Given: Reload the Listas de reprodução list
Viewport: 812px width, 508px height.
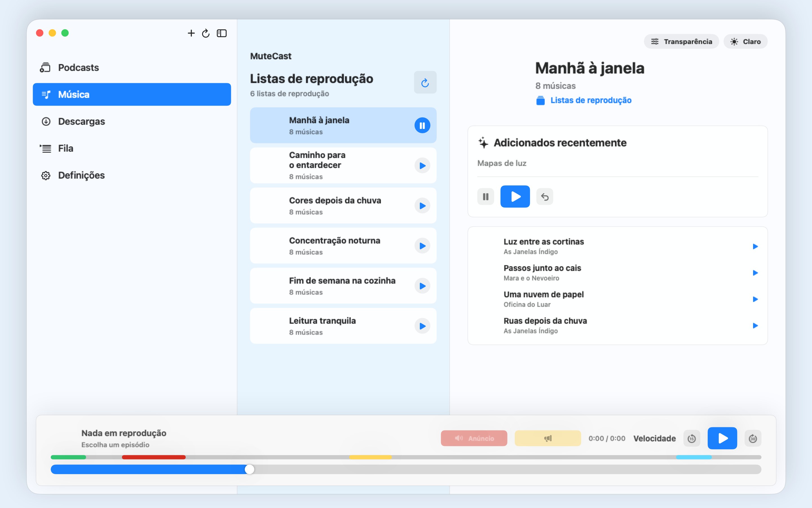Looking at the screenshot, I should click(x=425, y=82).
